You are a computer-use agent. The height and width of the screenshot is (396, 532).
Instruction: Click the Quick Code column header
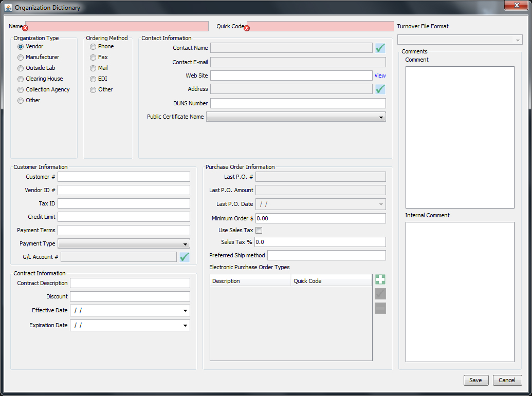point(331,281)
